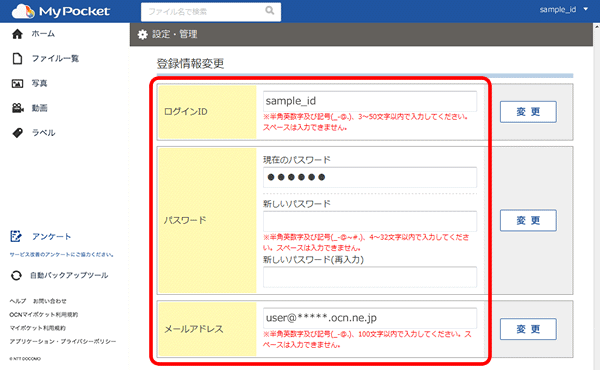Open the sample_id account dropdown
Image resolution: width=600 pixels, height=370 pixels.
564,10
